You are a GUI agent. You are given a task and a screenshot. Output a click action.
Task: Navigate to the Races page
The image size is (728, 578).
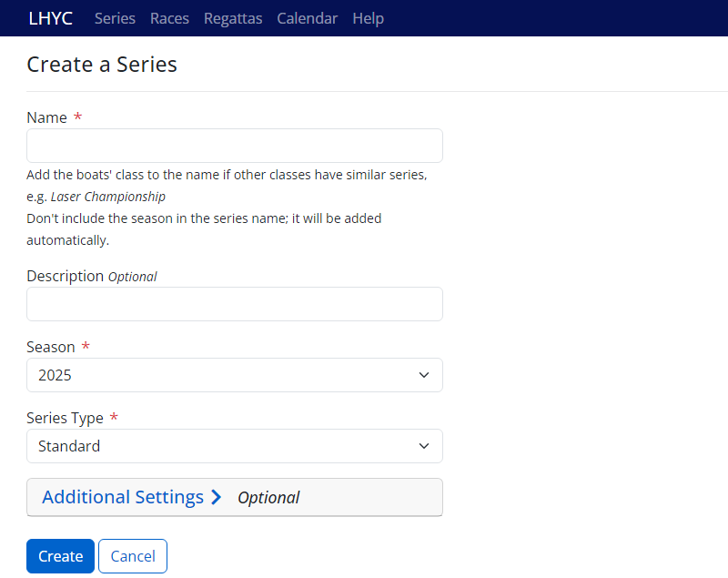click(169, 17)
